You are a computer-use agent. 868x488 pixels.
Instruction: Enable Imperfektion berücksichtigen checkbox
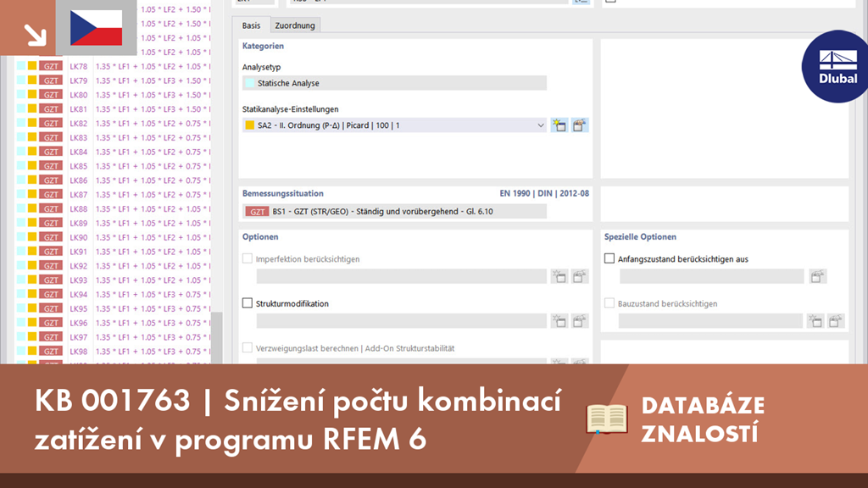click(x=248, y=258)
